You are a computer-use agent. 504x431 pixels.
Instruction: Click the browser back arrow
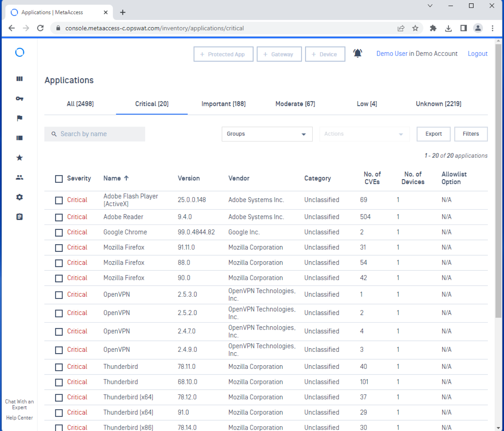coord(12,28)
